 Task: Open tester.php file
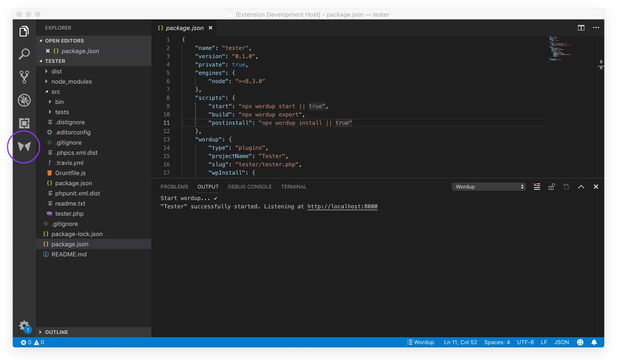tap(69, 213)
